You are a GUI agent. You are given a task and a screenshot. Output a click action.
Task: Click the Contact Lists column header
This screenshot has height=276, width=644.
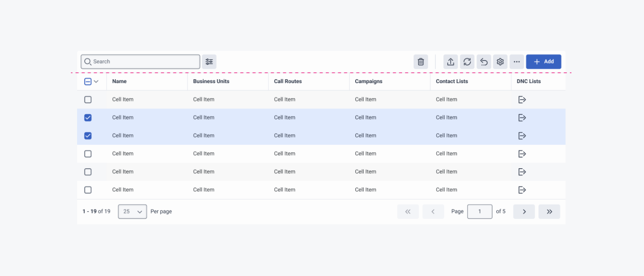452,81
